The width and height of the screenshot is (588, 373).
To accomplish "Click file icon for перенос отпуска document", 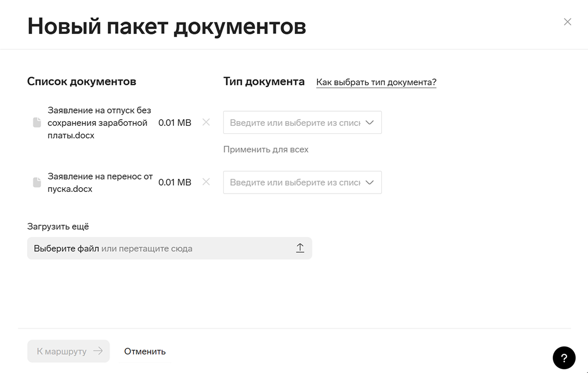I will pyautogui.click(x=37, y=182).
